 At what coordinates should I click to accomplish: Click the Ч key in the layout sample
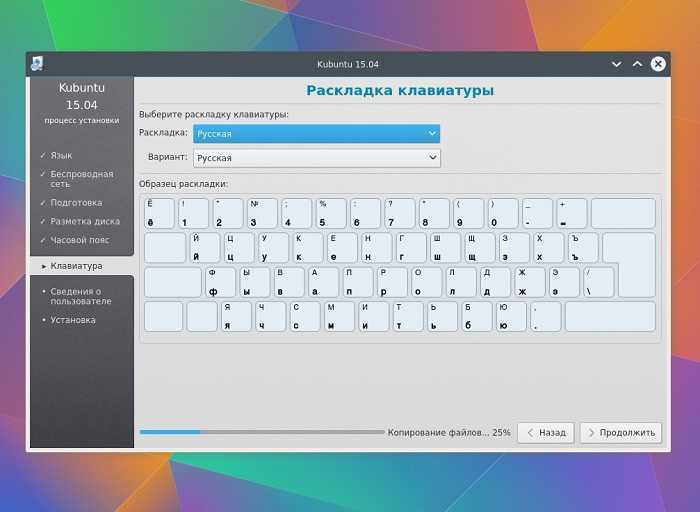click(271, 316)
